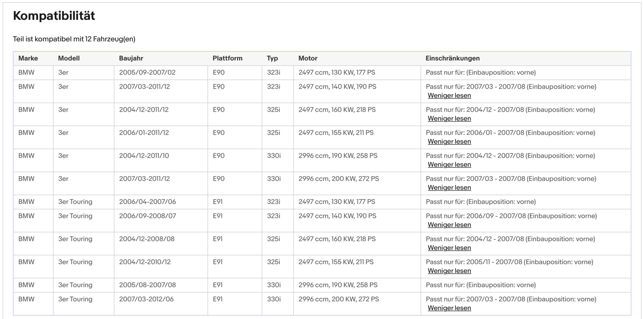Viewport: 644px width, 319px height.
Task: Click Weniger lesen in E90 323i 140 KW row
Action: [449, 95]
